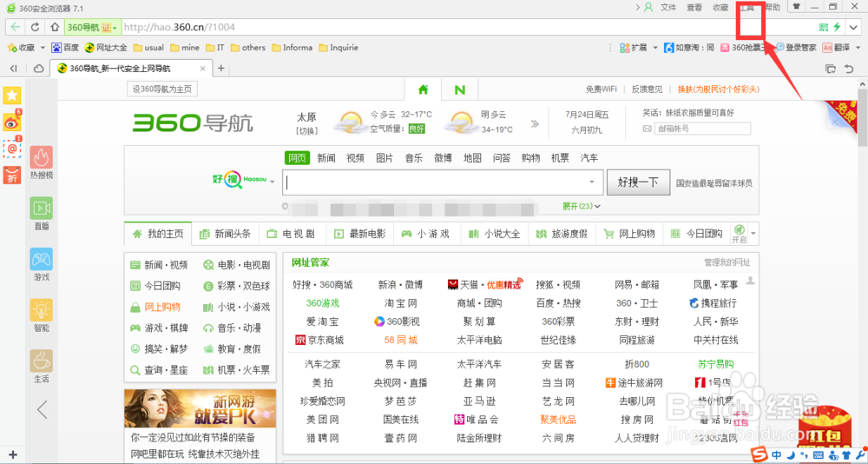Open 热搜榜 in page sidebar
Viewport: 868px width, 464px height.
pos(42,163)
